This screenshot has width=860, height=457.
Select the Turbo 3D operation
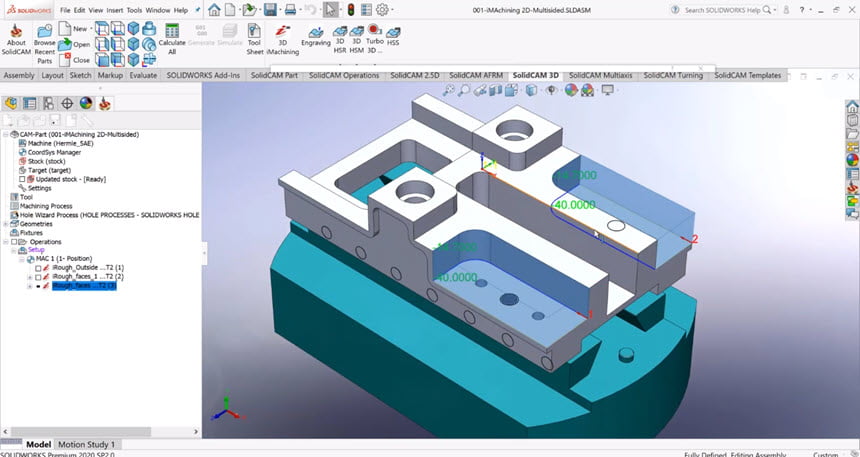375,38
